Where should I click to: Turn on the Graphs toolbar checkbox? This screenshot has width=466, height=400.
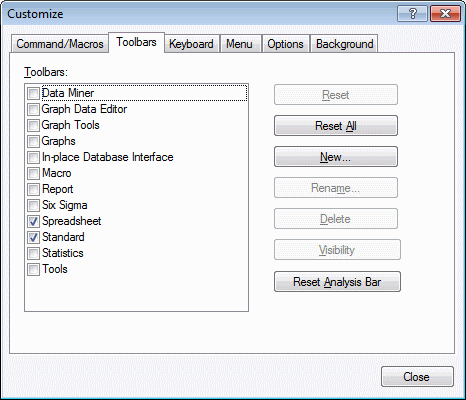[33, 141]
